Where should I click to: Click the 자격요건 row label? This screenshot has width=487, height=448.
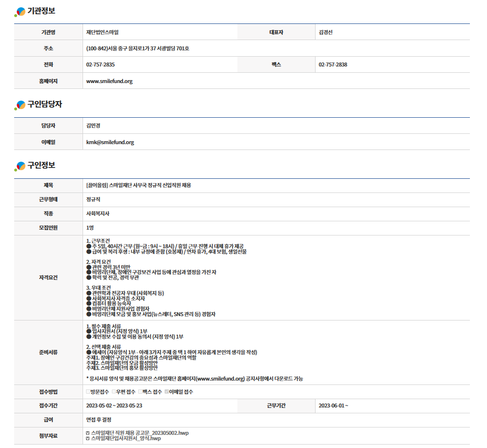48,278
